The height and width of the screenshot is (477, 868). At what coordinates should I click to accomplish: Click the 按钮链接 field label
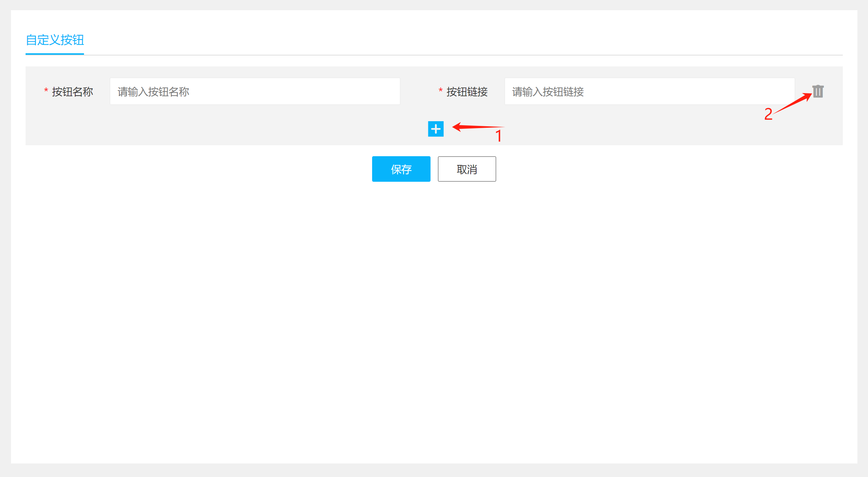(x=467, y=92)
